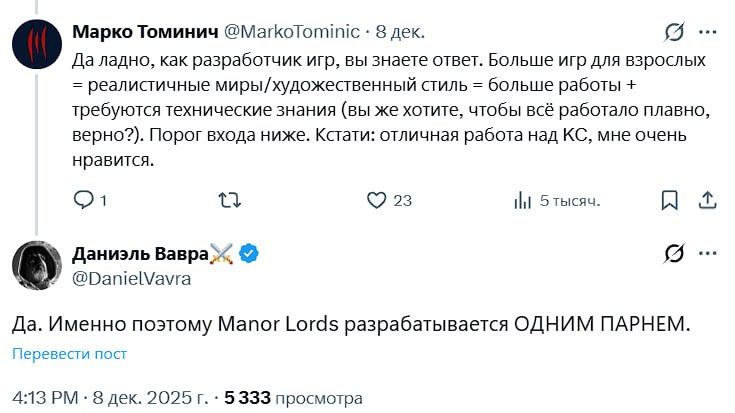Like the tweet with 23 likes

[x=377, y=200]
